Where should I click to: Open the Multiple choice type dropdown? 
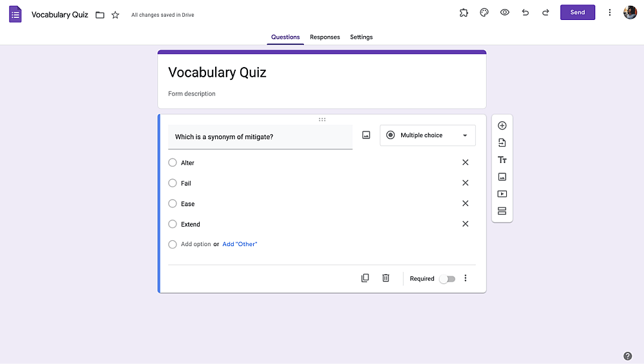[x=428, y=135]
